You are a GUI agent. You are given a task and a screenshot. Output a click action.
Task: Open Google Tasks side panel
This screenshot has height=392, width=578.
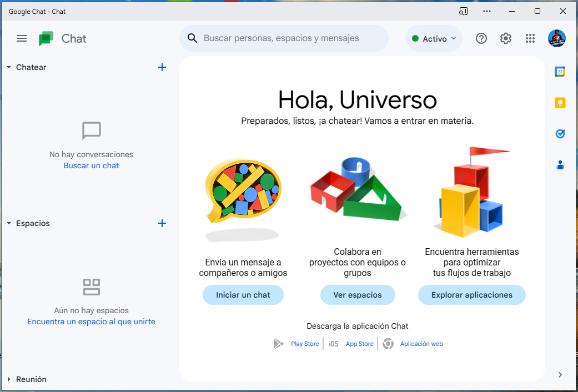(x=560, y=133)
